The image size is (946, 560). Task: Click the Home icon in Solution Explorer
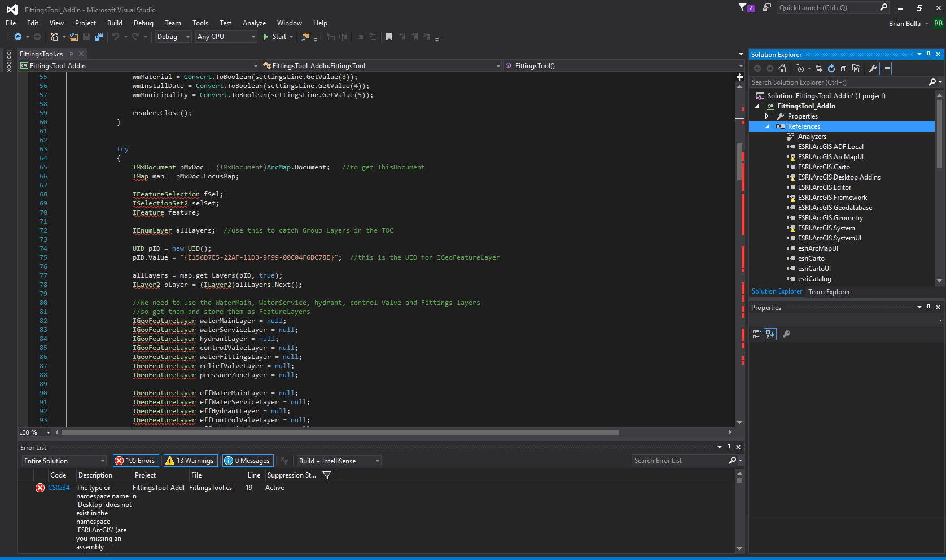(x=782, y=68)
